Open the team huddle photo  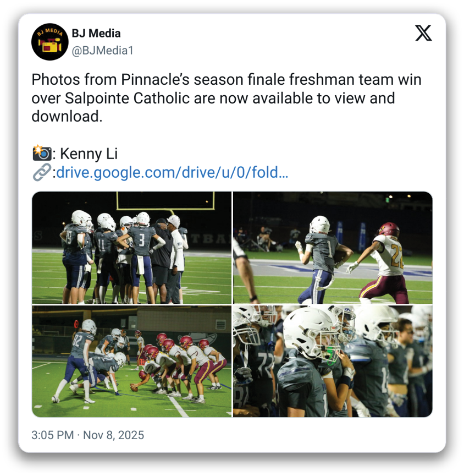[131, 248]
